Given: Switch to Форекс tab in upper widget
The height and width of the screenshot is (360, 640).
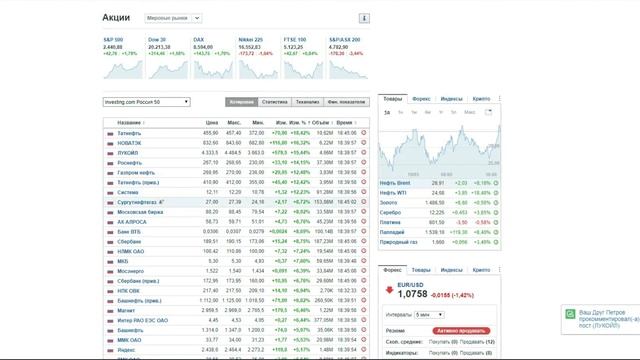Looking at the screenshot, I should [x=421, y=99].
